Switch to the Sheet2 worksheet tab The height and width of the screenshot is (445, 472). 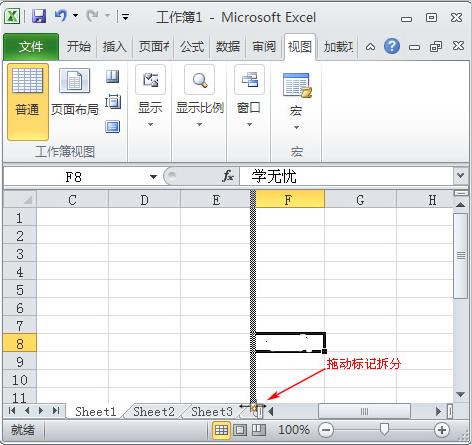point(154,412)
